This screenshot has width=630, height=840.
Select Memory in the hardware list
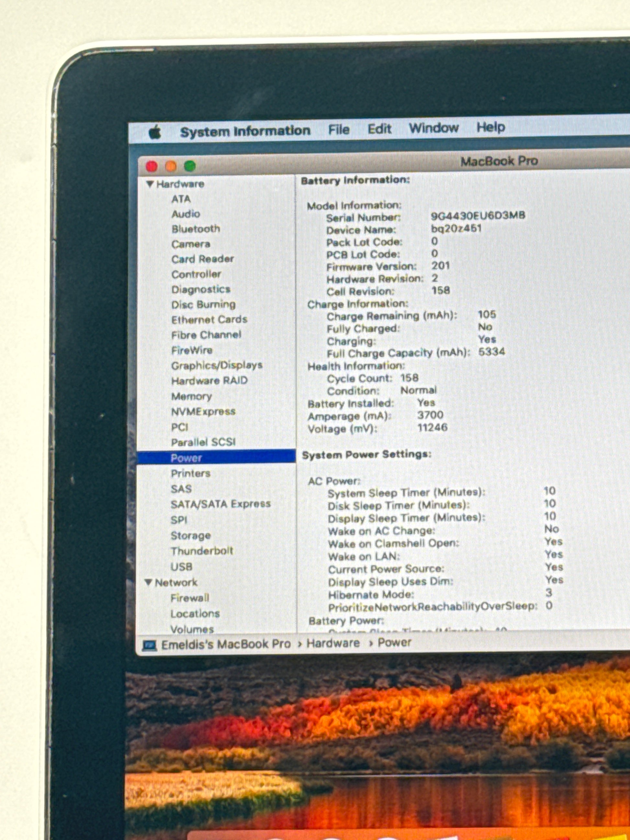pos(191,397)
